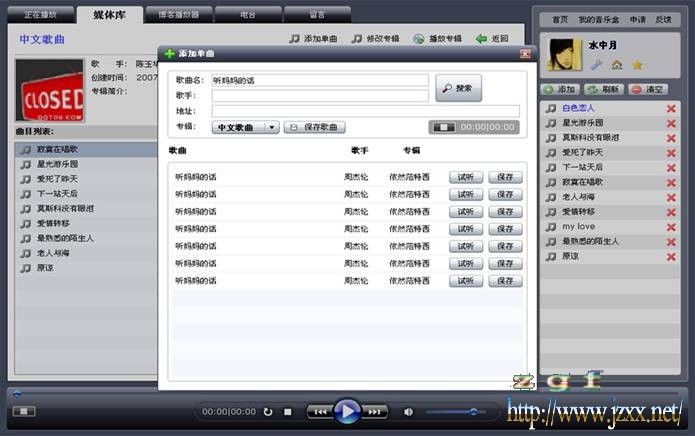The image size is (695, 436).
Task: Click the stop playback square icon
Action: (x=287, y=411)
